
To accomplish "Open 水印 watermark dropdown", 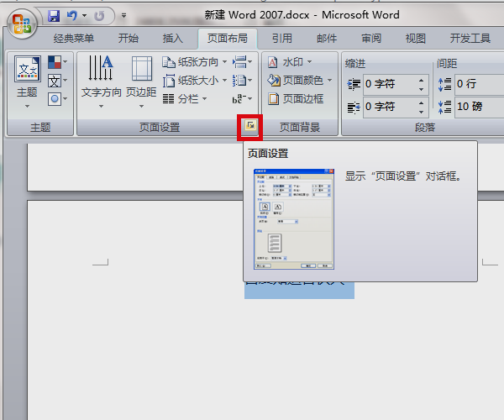I will pos(290,62).
